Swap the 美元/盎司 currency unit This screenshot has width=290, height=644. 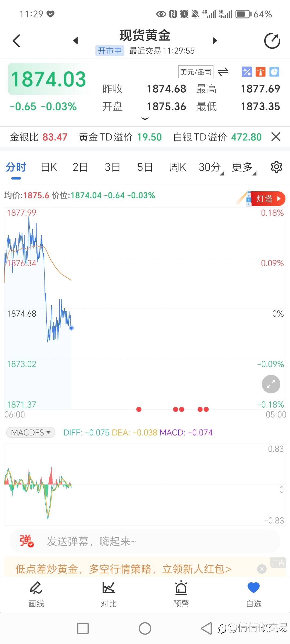point(223,72)
